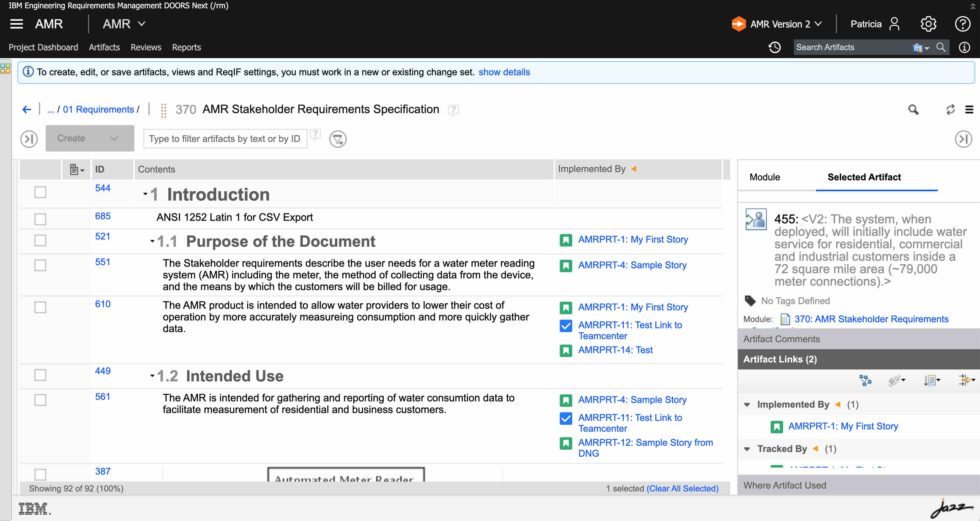The height and width of the screenshot is (521, 980).
Task: Open the create link dropdown icon
Action: point(897,380)
